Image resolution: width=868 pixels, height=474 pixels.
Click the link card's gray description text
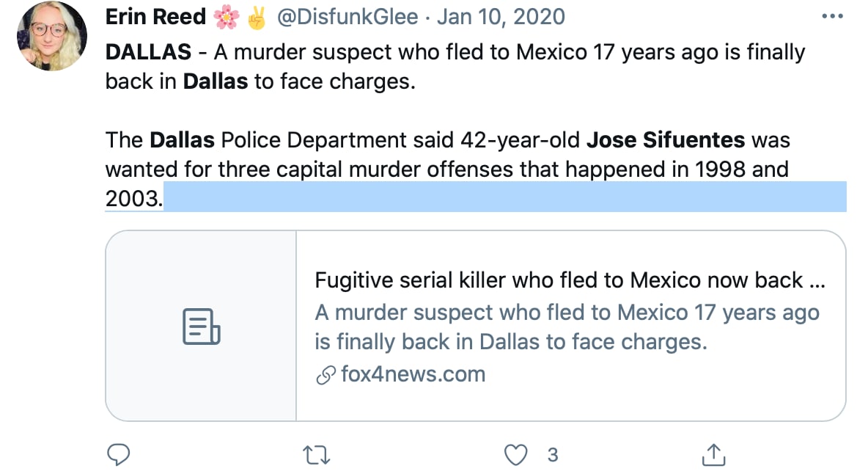click(567, 327)
